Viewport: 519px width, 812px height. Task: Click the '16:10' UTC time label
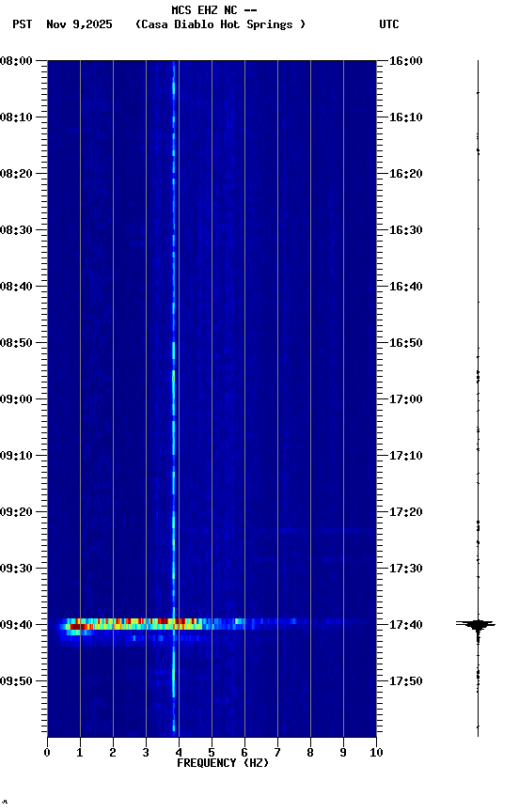(x=406, y=117)
